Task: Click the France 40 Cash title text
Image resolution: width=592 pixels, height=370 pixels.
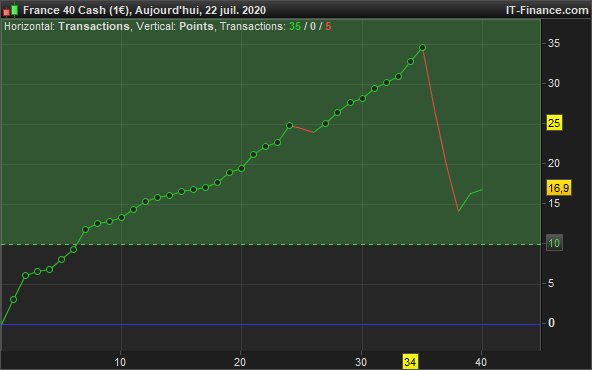Action: click(76, 10)
